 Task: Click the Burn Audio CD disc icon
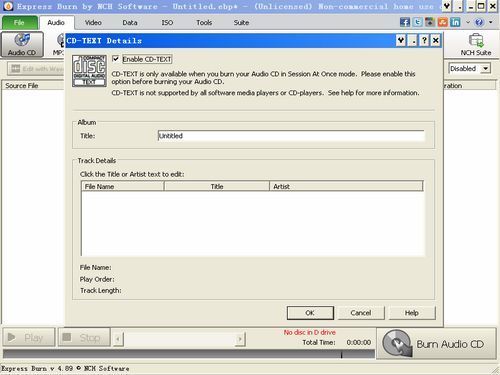pos(397,343)
